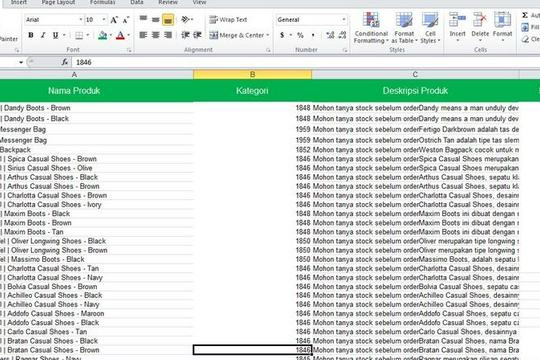Screen dimensions: 540x360
Task: Align text right
Action: point(168,35)
